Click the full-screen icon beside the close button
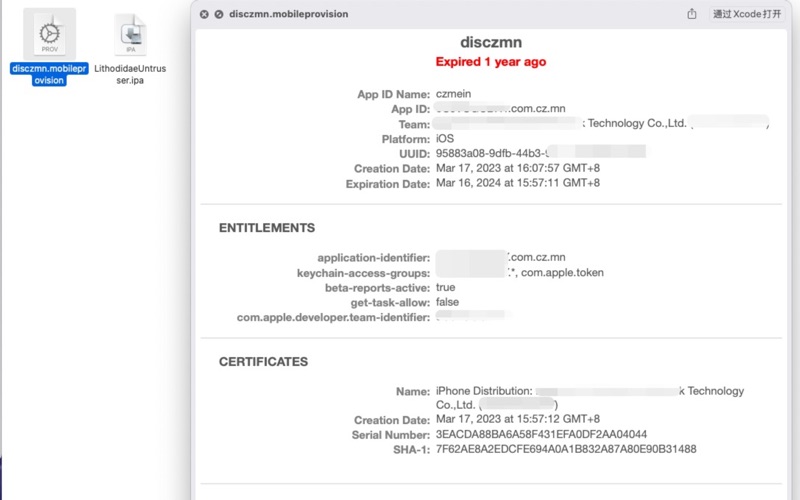Screen dimensions: 800x500 click(x=218, y=14)
